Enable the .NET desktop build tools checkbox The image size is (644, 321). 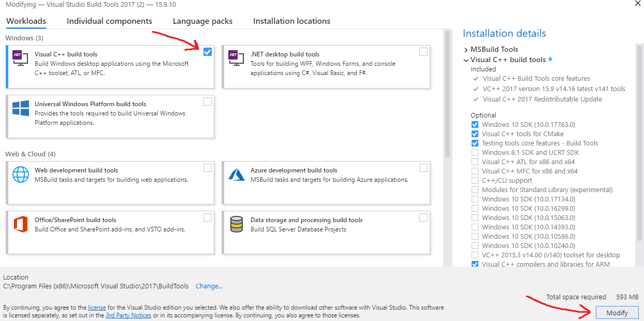[x=423, y=52]
